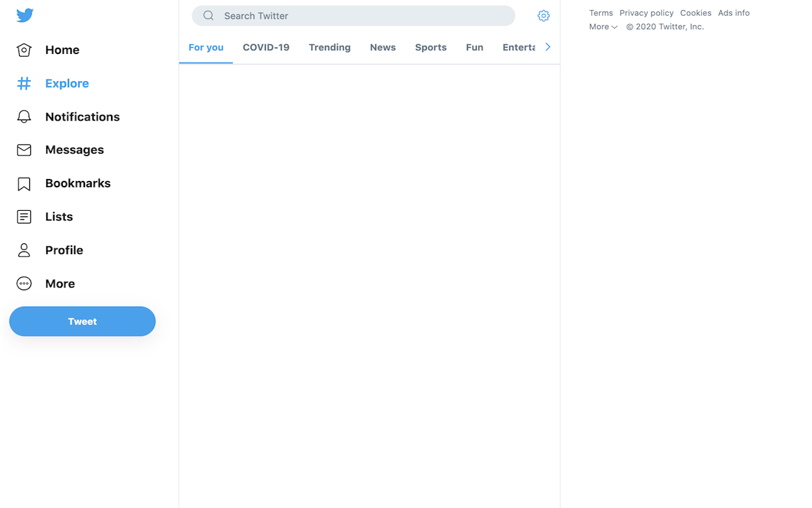Open Messages label in sidebar
The height and width of the screenshot is (508, 812).
tap(74, 150)
